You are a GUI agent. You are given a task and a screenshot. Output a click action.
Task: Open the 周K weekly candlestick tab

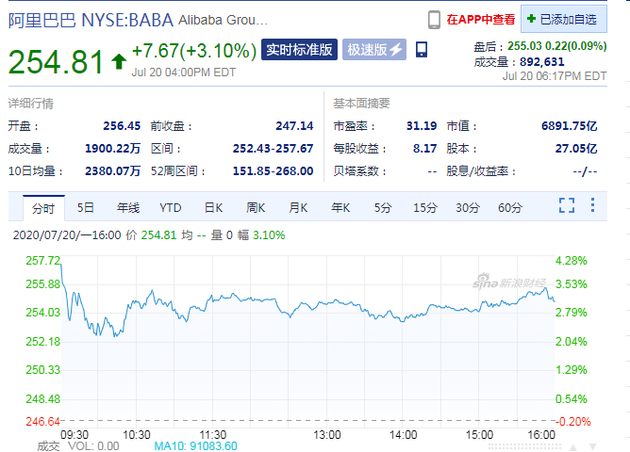255,208
